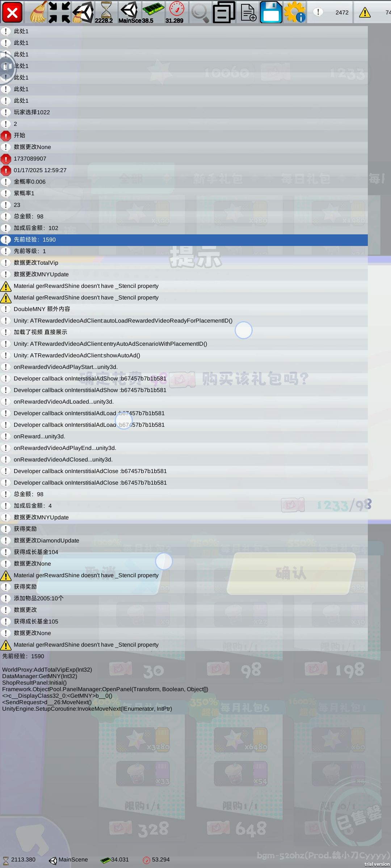Image resolution: width=391 pixels, height=868 pixels.
Task: Click the log icon beside 玩家选择1022
Action: click(6, 112)
